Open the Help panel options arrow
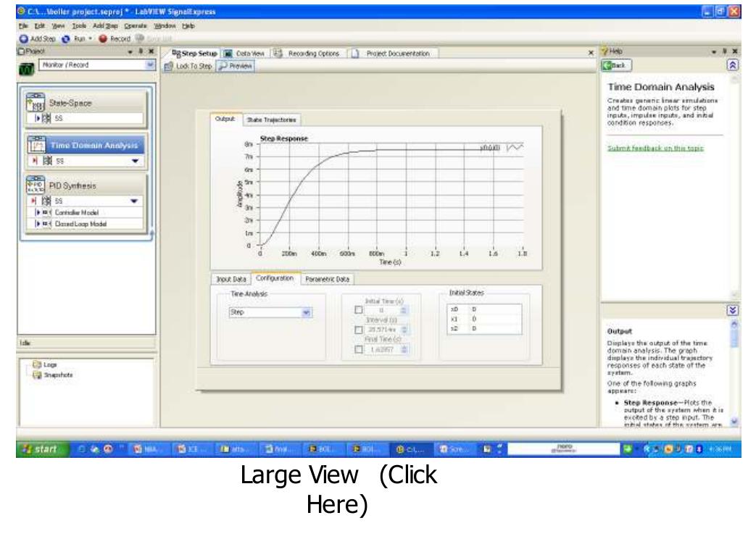The image size is (756, 539). tap(715, 51)
